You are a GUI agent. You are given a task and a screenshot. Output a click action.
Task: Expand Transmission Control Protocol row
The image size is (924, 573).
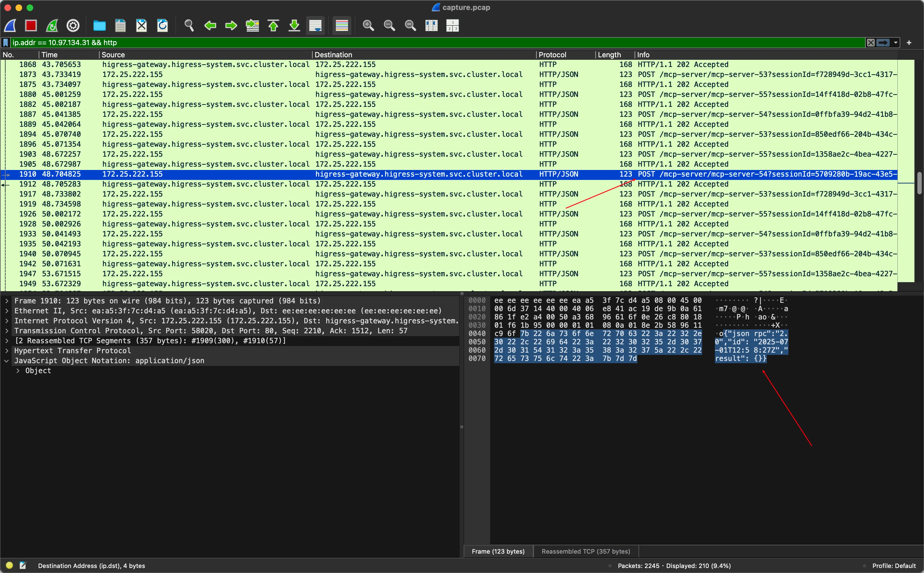point(7,331)
